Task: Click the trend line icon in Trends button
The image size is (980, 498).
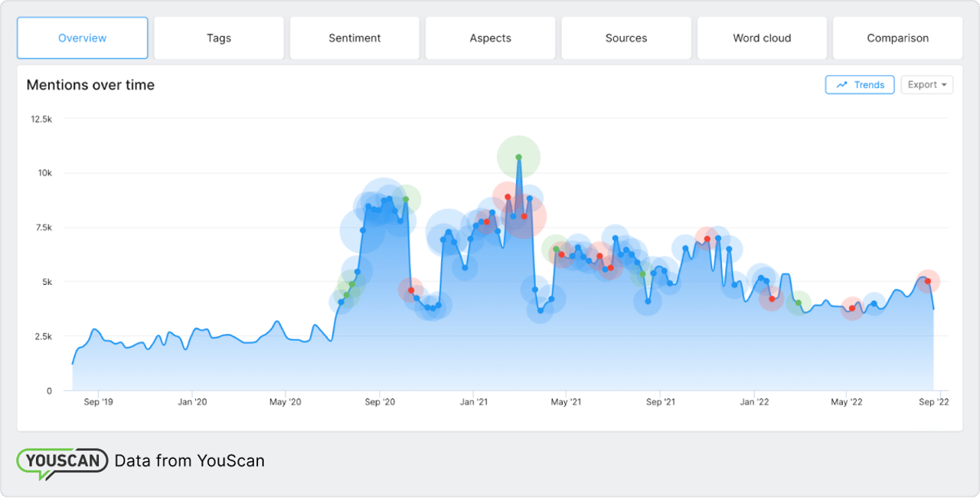Action: coord(841,85)
